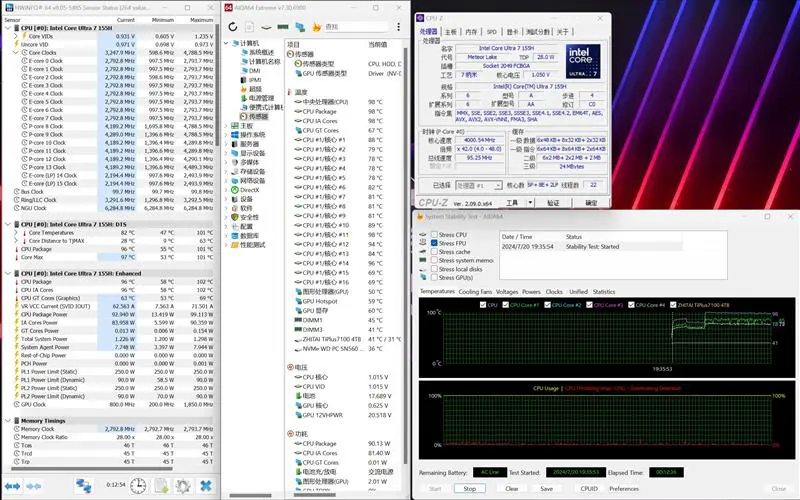The image size is (800, 500).
Task: Click the AIDA64 search field
Action: point(356,27)
